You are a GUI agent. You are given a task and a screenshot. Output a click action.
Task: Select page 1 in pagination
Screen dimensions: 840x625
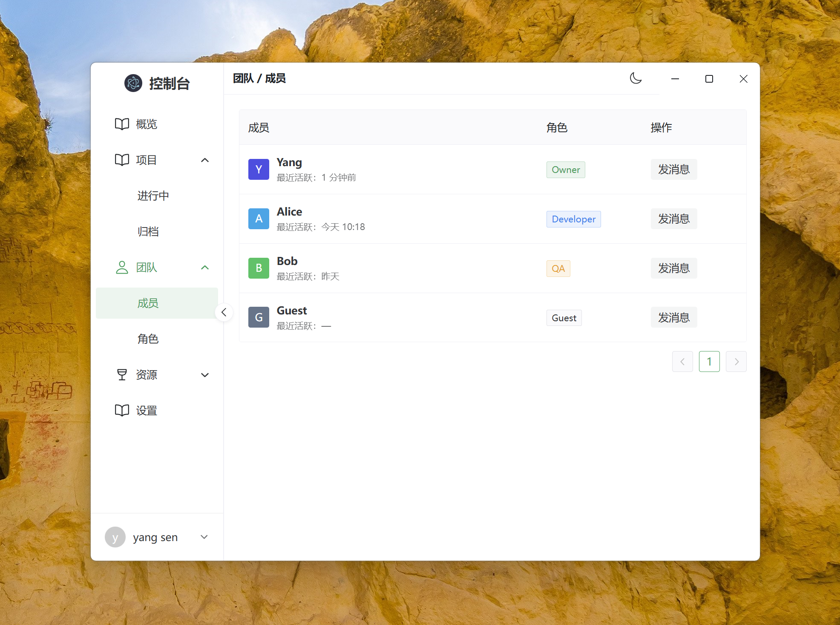[x=709, y=361]
